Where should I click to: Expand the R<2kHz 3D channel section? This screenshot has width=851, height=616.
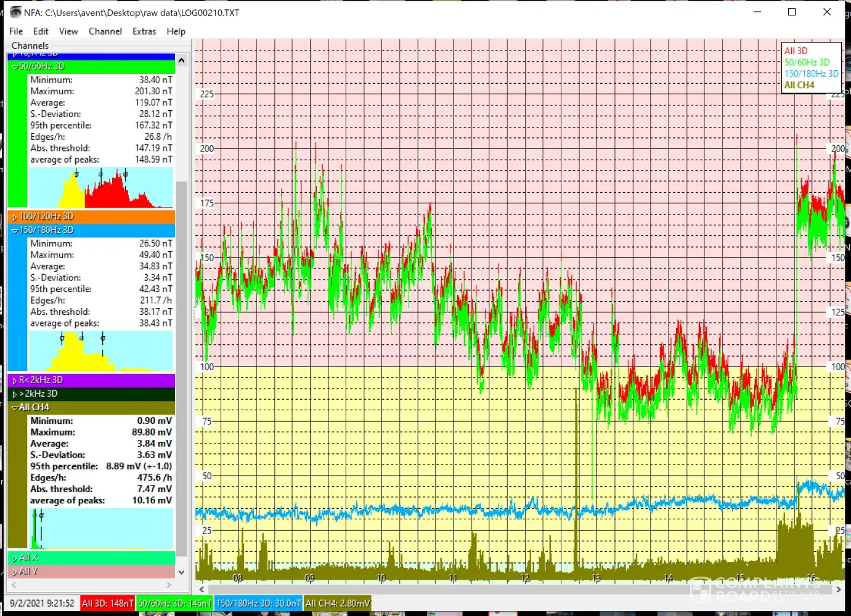[x=15, y=381]
